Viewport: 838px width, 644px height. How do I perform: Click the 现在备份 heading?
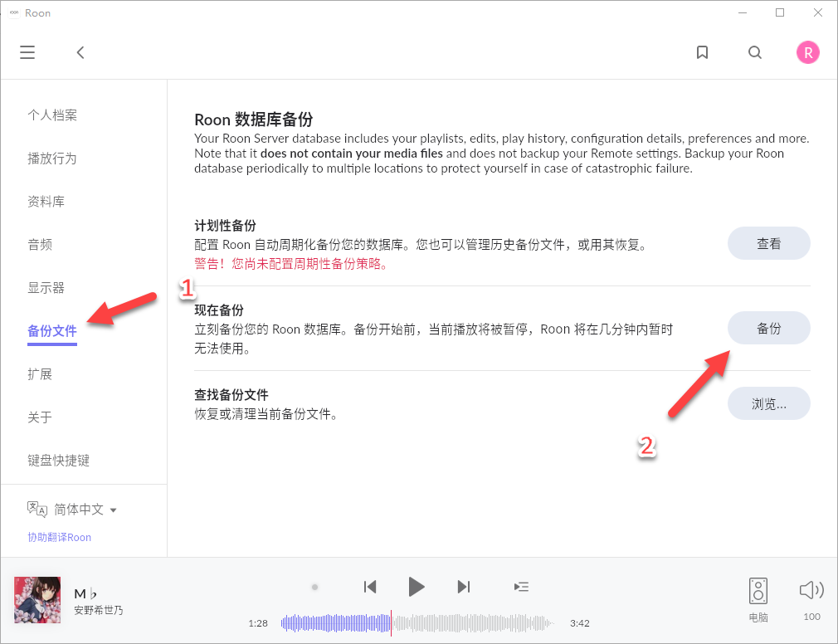pyautogui.click(x=219, y=310)
